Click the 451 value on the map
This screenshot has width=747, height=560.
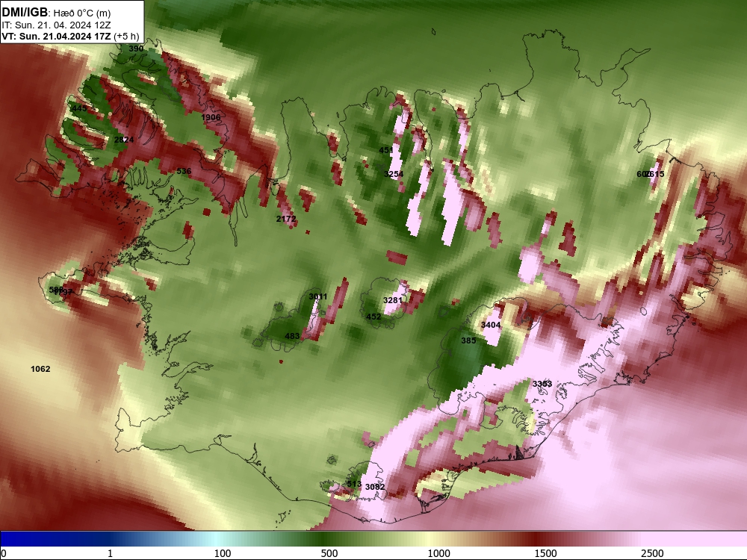[386, 150]
